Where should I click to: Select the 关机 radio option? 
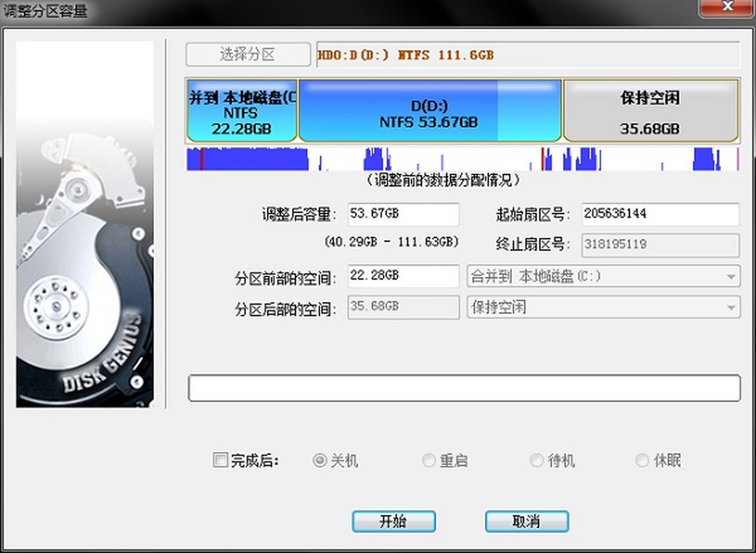[x=320, y=460]
